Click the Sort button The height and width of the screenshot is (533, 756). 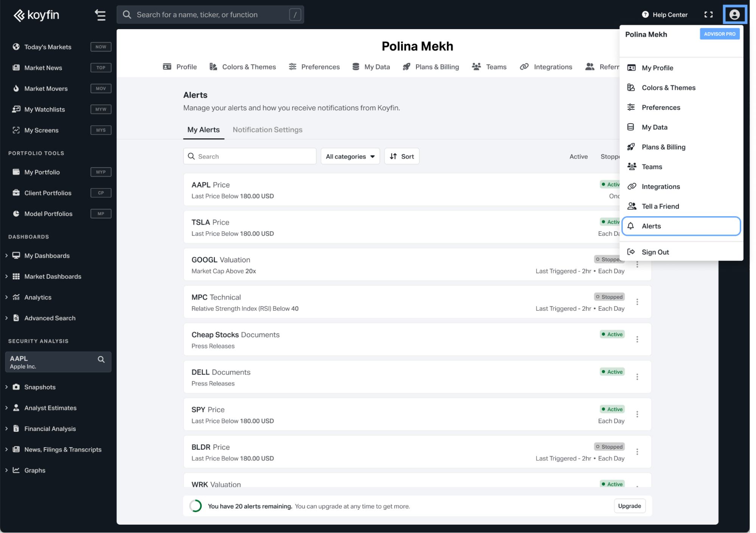click(x=402, y=156)
